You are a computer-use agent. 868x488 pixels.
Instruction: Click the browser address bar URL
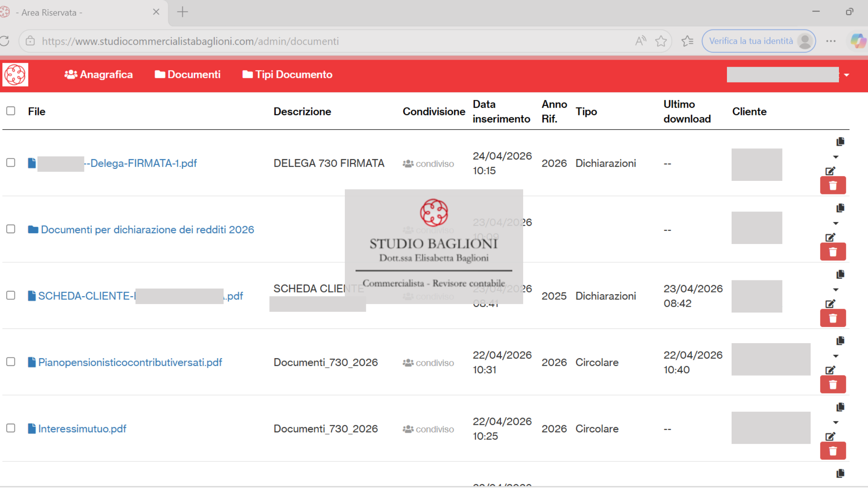coord(190,41)
